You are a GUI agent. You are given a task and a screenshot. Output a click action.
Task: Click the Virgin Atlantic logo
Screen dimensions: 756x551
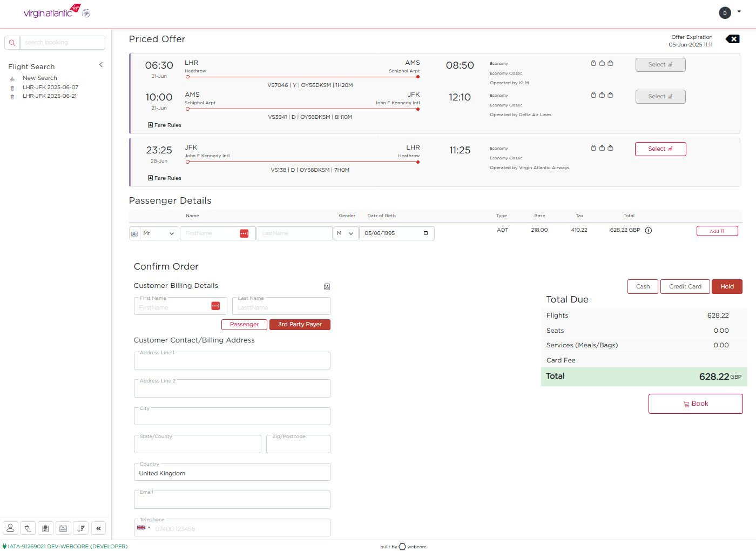pos(57,11)
